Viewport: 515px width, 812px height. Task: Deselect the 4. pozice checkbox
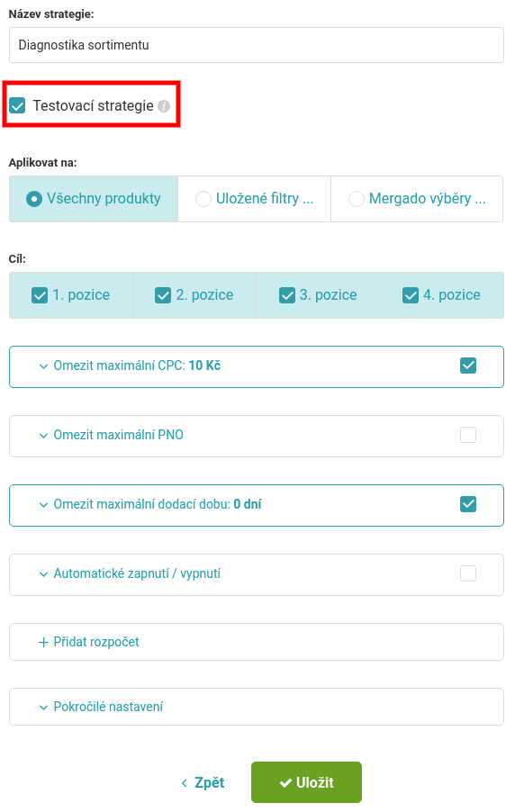point(411,295)
